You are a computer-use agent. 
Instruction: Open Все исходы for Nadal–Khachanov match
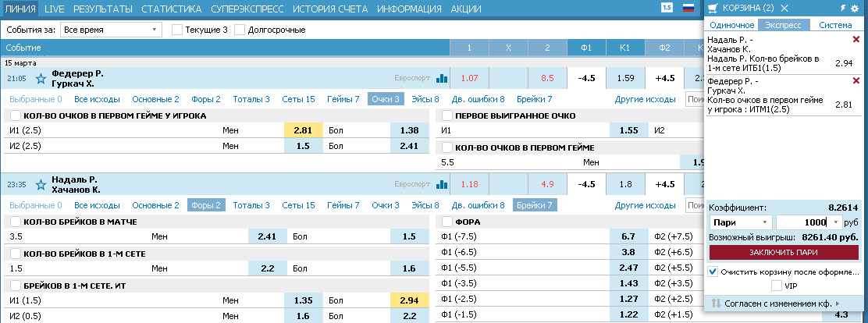click(x=98, y=205)
